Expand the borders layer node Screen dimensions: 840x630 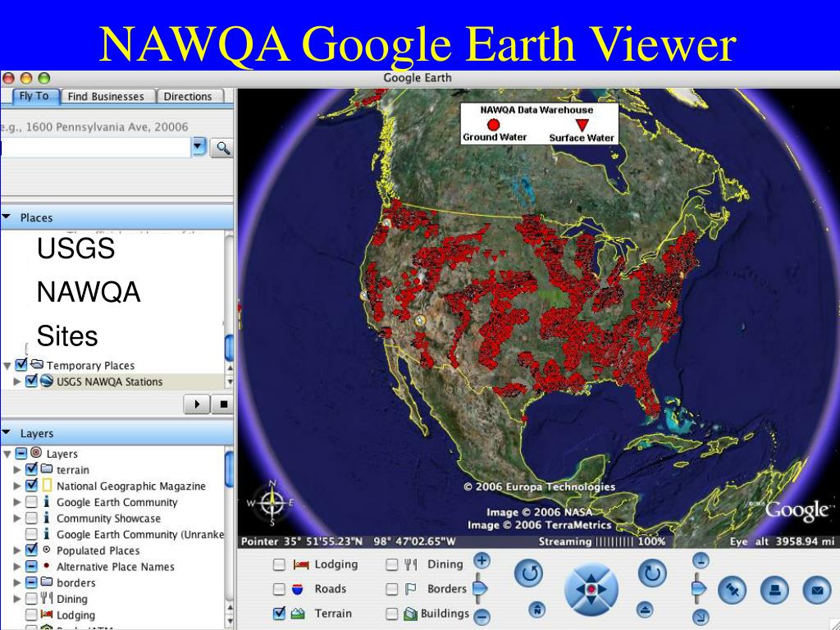tap(17, 582)
